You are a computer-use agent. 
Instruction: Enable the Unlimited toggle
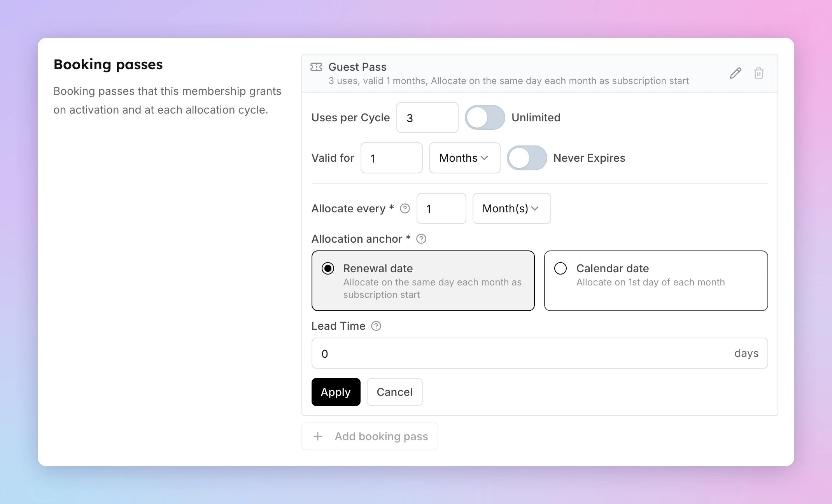point(485,117)
